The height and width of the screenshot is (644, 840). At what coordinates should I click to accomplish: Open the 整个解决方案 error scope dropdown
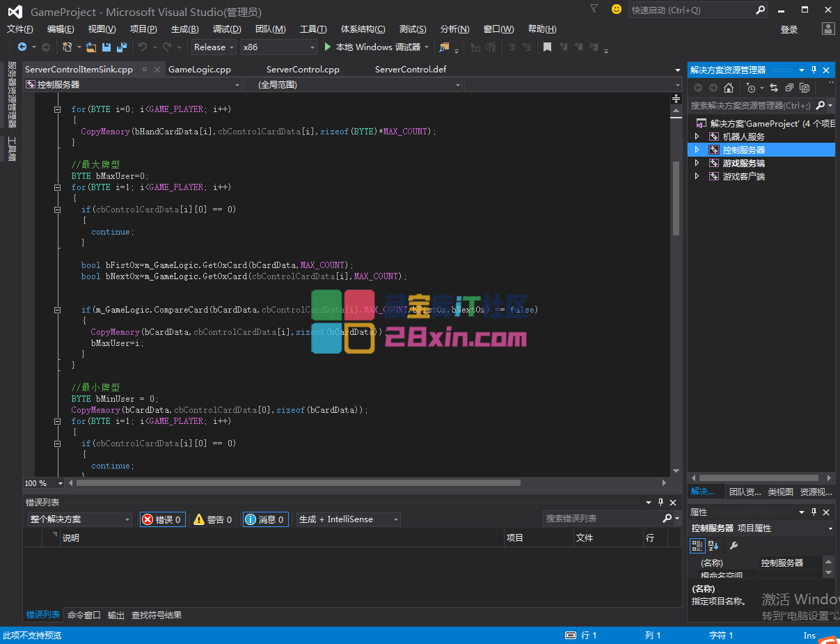coord(79,519)
